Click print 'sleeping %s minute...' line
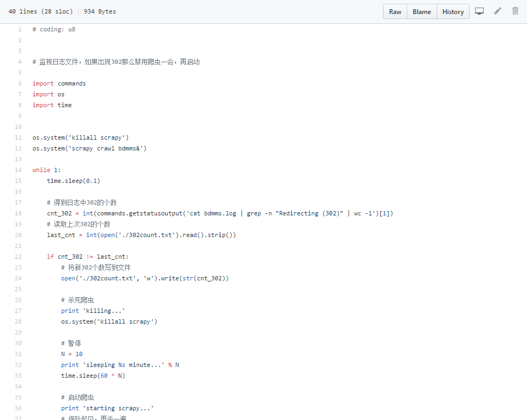 tap(120, 365)
